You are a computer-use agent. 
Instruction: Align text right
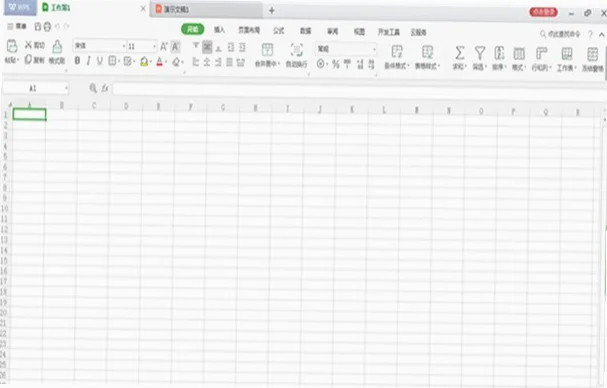click(218, 62)
